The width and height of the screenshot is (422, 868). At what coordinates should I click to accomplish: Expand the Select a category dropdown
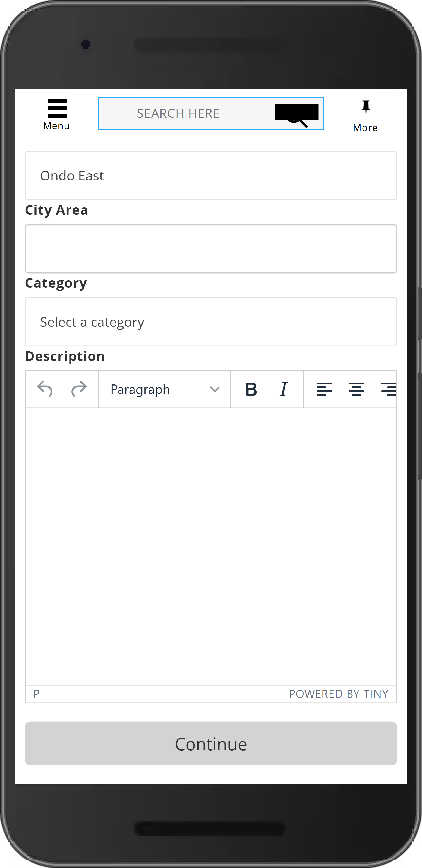[x=211, y=322]
